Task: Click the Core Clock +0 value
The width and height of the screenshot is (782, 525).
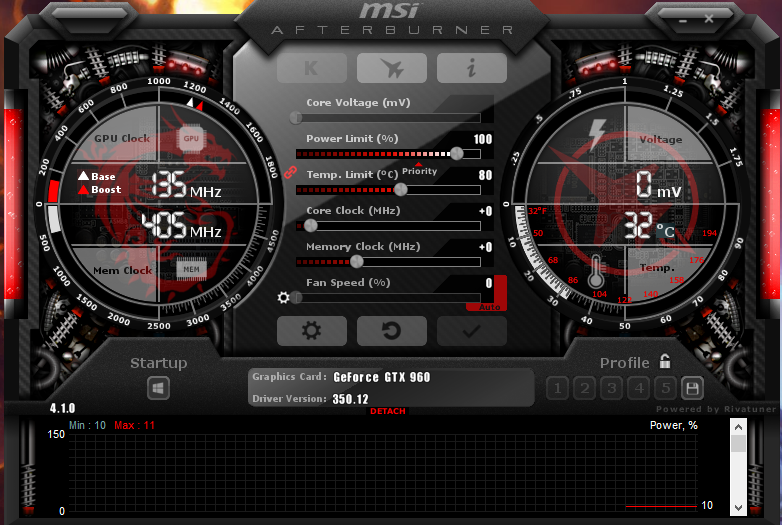Action: tap(485, 211)
